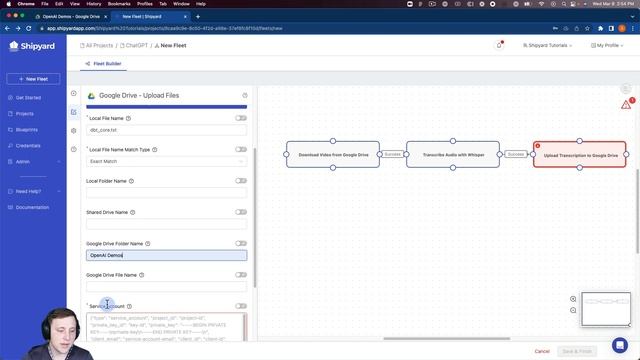This screenshot has height=360, width=640.
Task: Click the Cancel button
Action: 542,351
